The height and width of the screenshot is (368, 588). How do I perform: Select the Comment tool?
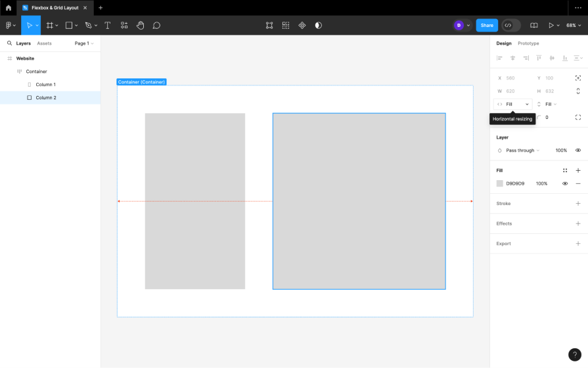click(156, 26)
